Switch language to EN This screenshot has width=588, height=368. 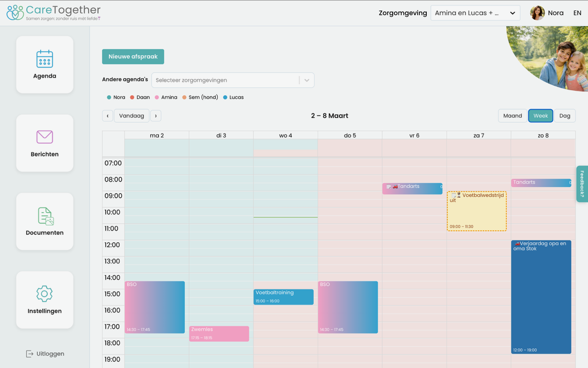(x=577, y=13)
